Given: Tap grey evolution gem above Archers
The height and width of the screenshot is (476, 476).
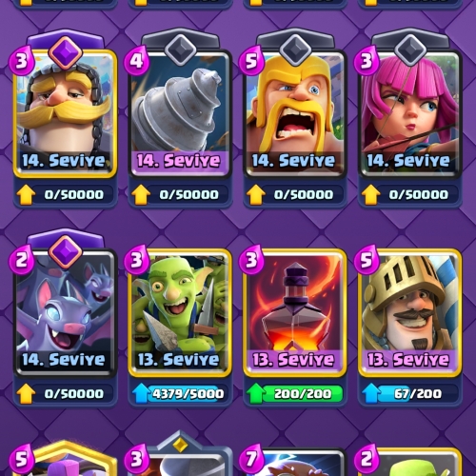Looking at the screenshot, I should click(x=410, y=50).
